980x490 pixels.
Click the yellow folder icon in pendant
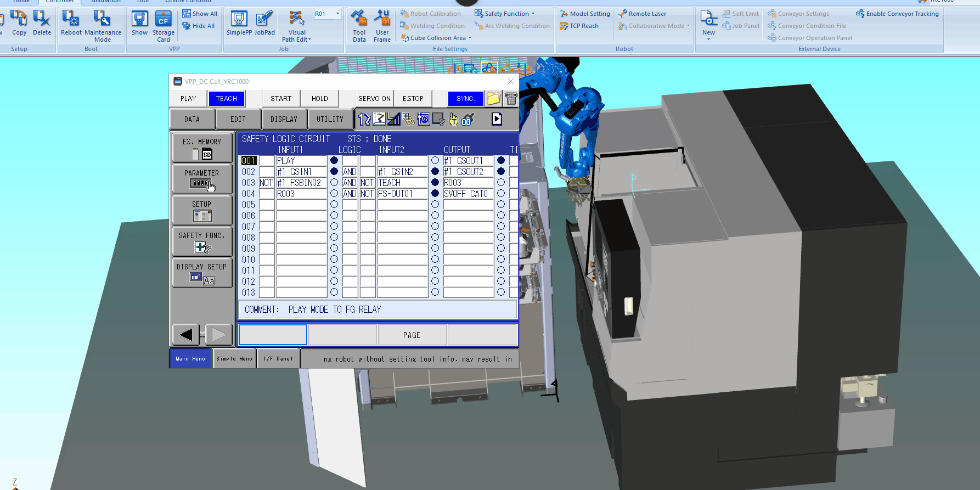pos(494,99)
